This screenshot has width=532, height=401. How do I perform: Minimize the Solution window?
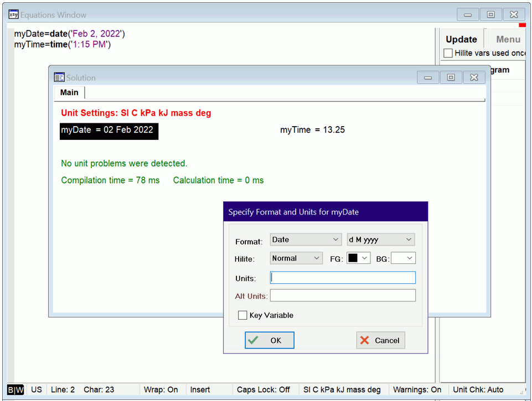coord(428,77)
